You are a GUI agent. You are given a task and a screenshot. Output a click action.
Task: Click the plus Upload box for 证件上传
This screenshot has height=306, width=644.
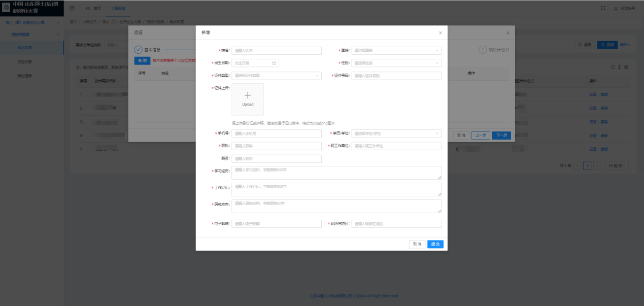point(248,99)
